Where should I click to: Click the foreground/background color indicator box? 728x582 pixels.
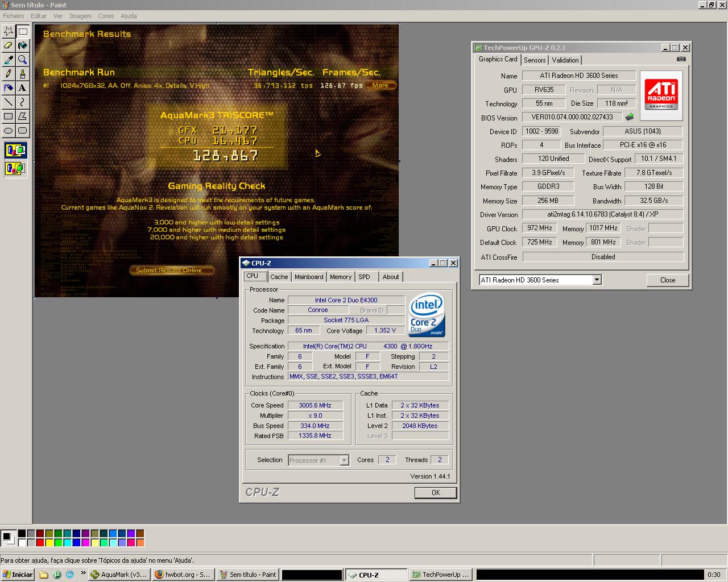click(8, 538)
